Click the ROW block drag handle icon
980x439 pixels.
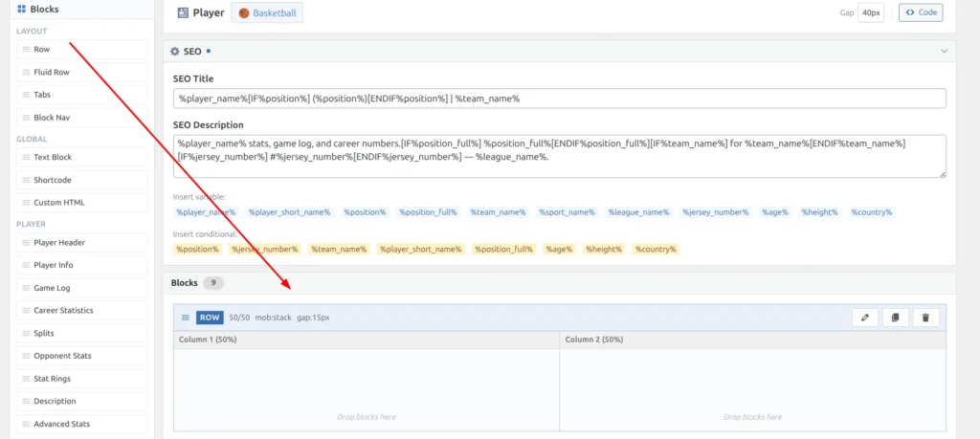point(185,318)
